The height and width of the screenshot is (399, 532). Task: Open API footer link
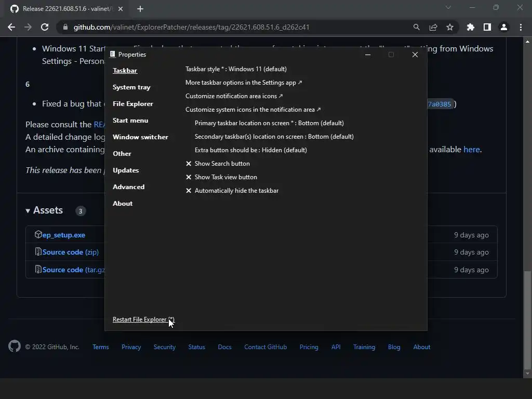(336, 347)
